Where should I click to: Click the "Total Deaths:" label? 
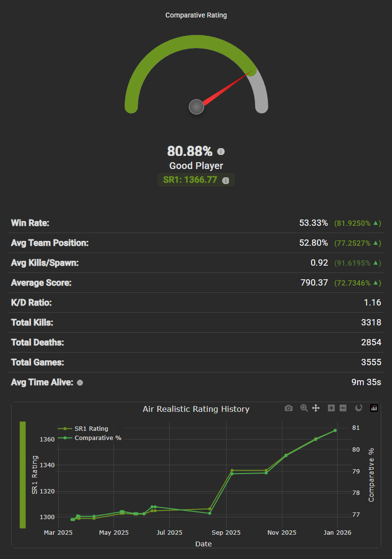click(x=37, y=343)
